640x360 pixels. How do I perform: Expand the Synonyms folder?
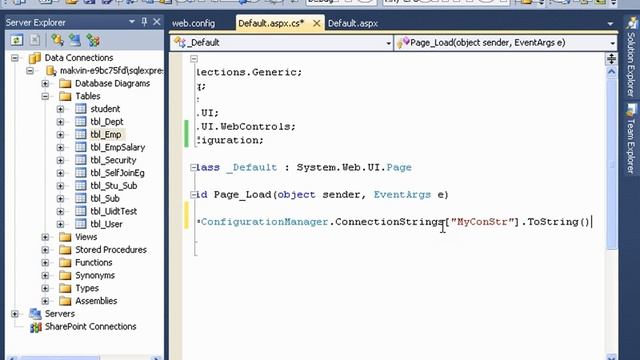coord(45,276)
